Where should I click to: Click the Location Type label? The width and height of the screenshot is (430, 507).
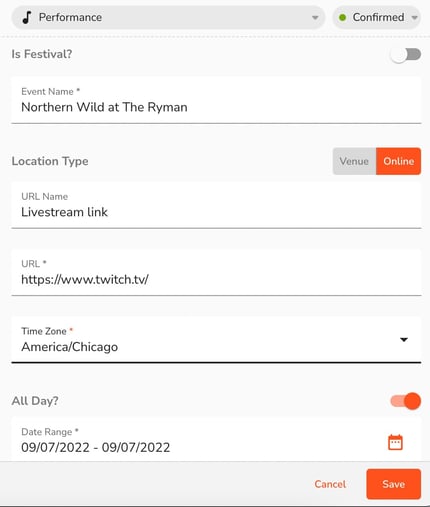click(x=50, y=161)
